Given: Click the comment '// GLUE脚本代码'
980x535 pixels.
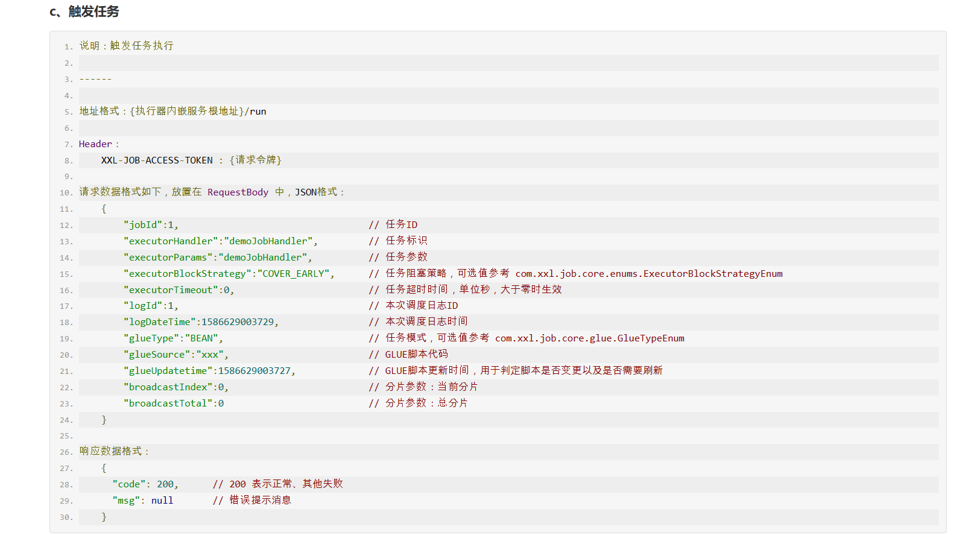Looking at the screenshot, I should click(408, 355).
